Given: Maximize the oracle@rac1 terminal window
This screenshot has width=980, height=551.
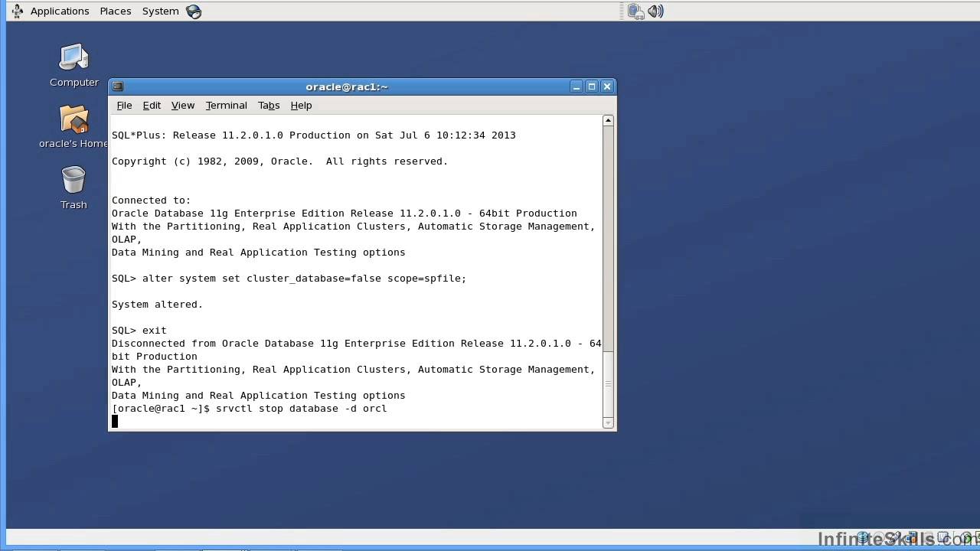Looking at the screenshot, I should tap(592, 86).
